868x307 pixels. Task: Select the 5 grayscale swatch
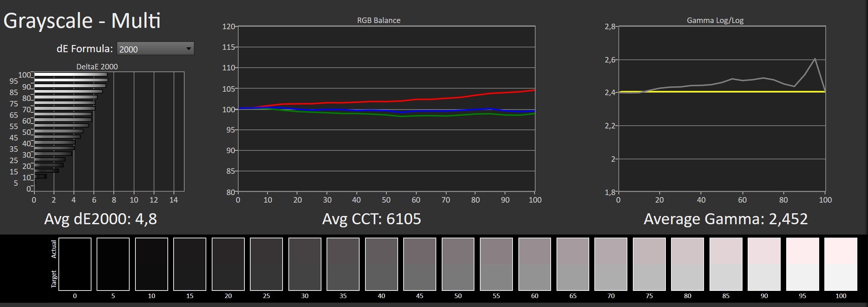point(113,264)
